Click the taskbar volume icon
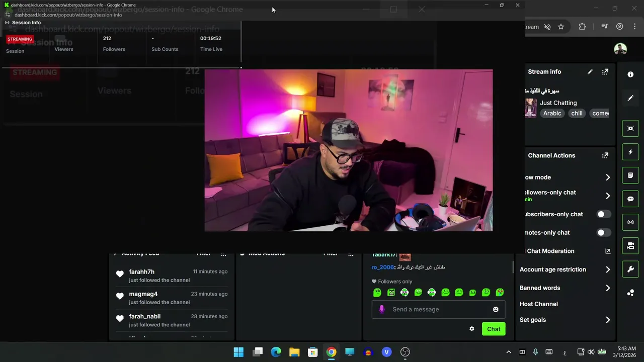This screenshot has width=644, height=362. coord(591,352)
